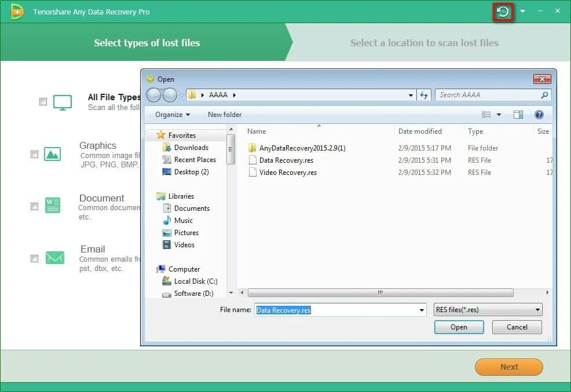Click the Graphics picture icon
This screenshot has width=571, height=392.
53,154
